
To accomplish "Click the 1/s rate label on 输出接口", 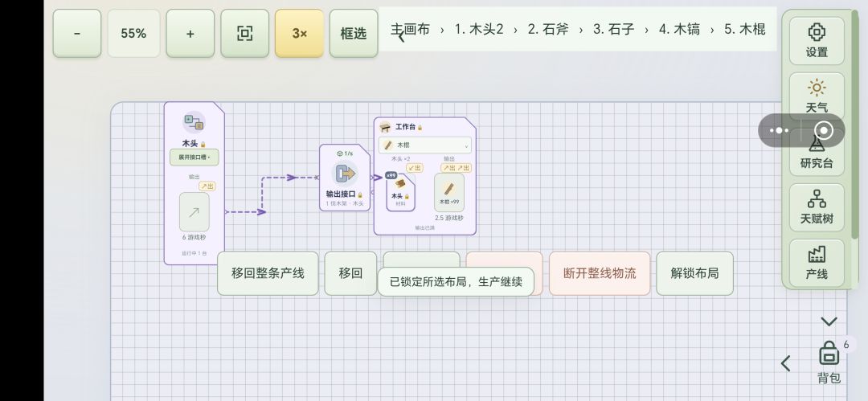I will coord(345,153).
